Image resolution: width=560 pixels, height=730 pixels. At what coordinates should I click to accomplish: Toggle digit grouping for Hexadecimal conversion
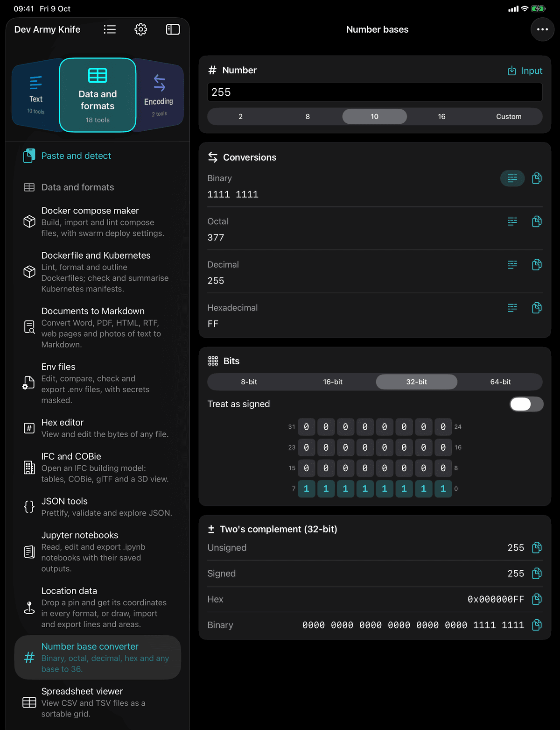pos(512,308)
